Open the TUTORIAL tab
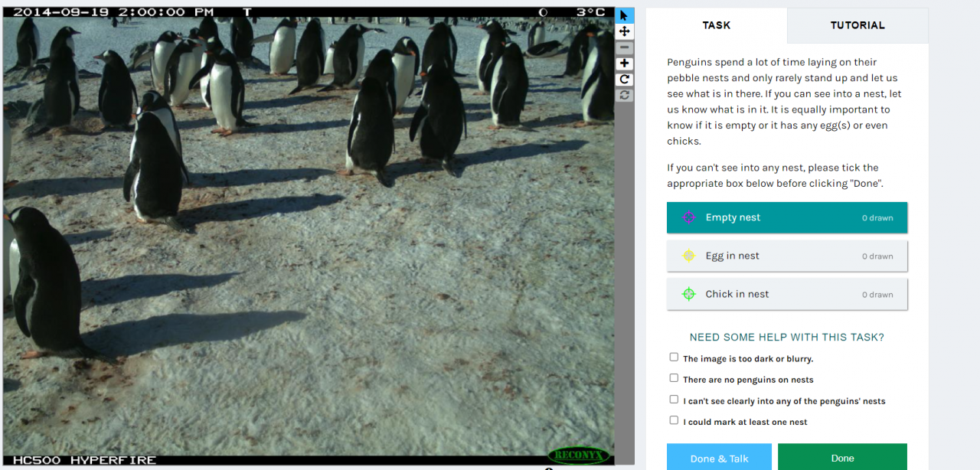980x470 pixels. click(857, 25)
